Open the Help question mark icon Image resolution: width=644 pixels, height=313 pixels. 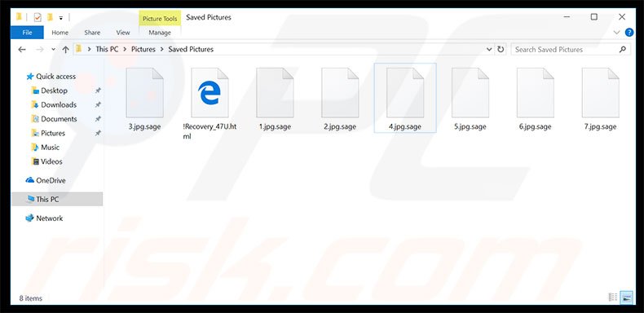pyautogui.click(x=629, y=33)
